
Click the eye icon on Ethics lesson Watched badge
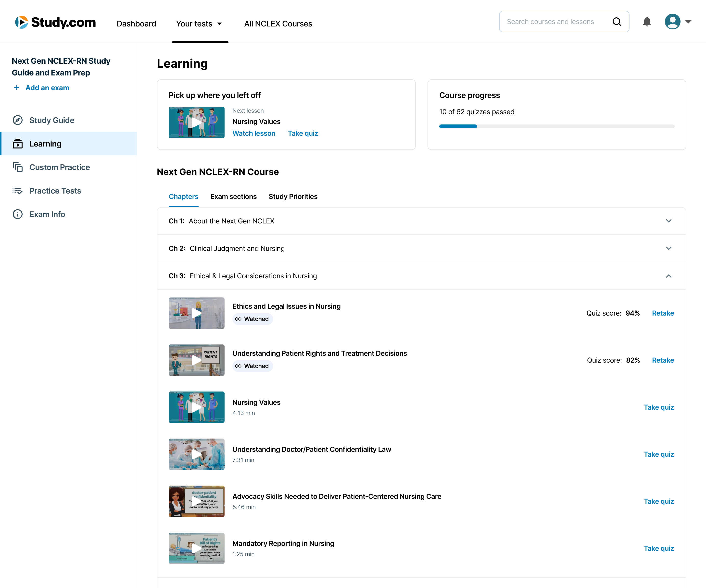point(238,319)
